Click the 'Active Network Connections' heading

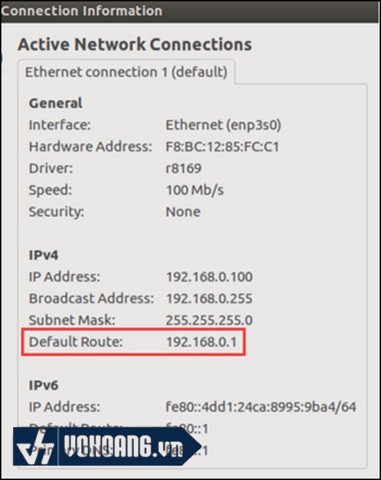tap(135, 44)
